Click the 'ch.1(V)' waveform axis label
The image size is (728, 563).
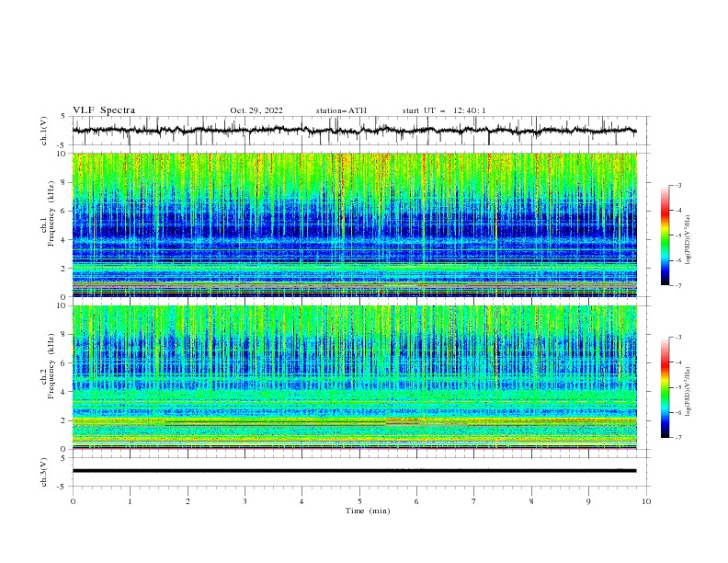tap(44, 131)
